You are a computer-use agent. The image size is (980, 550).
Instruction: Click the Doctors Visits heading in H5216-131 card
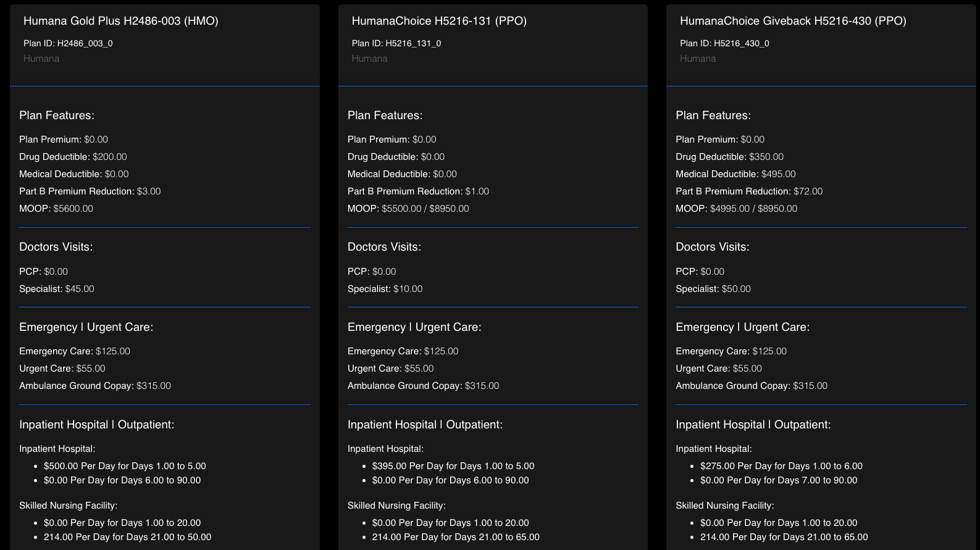point(384,247)
